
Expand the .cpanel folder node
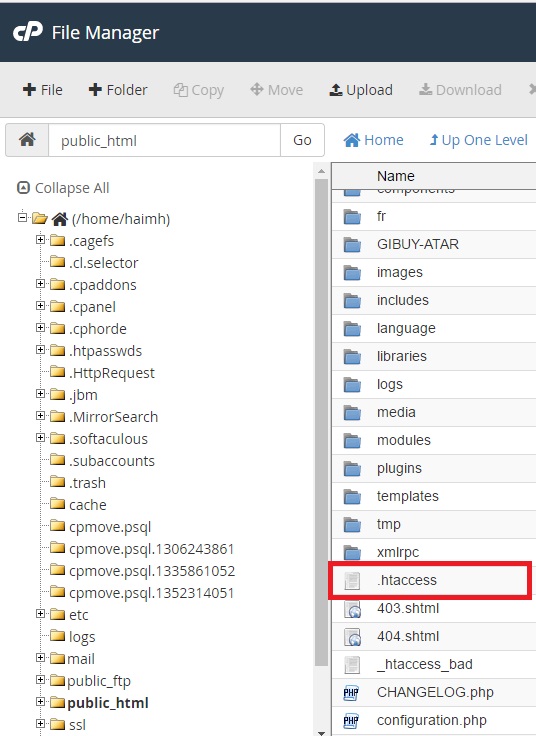tap(40, 306)
